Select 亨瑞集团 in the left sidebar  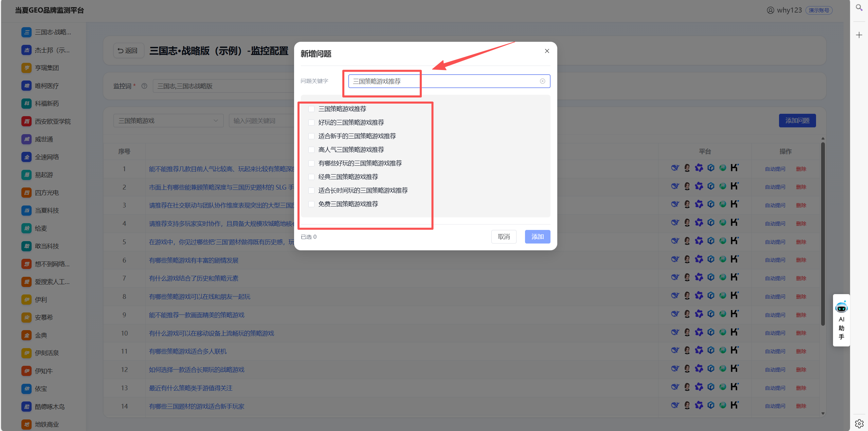(x=47, y=68)
